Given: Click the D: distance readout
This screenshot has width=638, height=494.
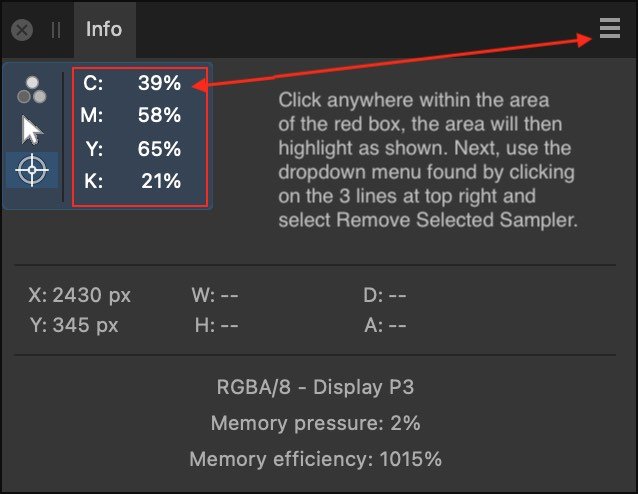Looking at the screenshot, I should [385, 295].
